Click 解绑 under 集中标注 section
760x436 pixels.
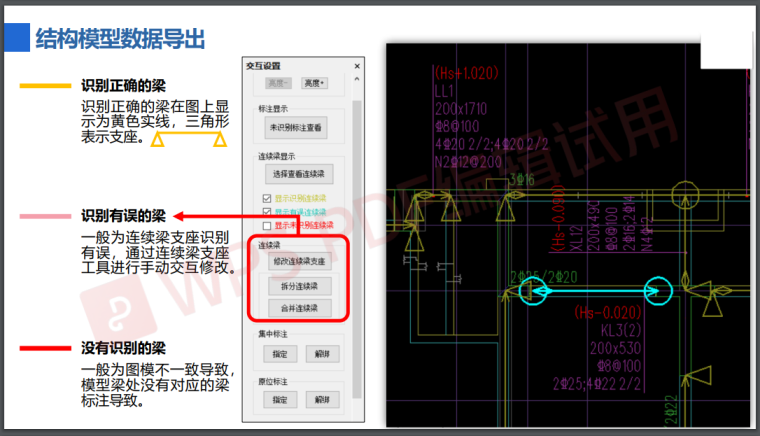click(321, 353)
